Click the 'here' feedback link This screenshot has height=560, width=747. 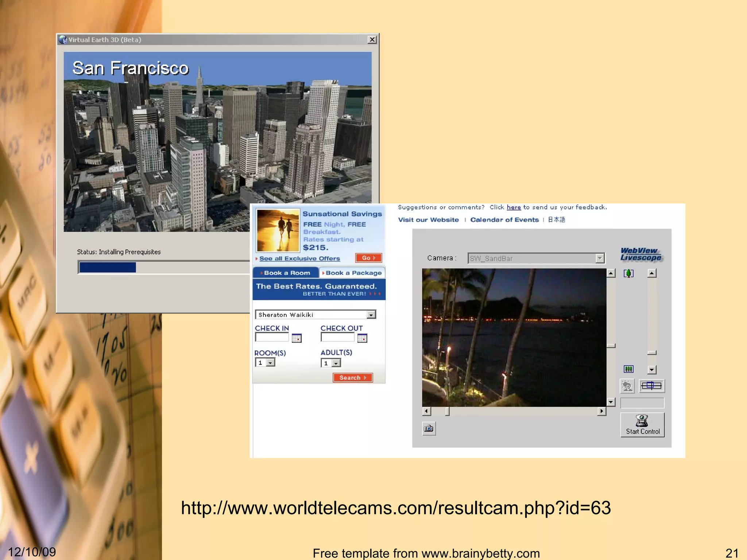point(514,207)
